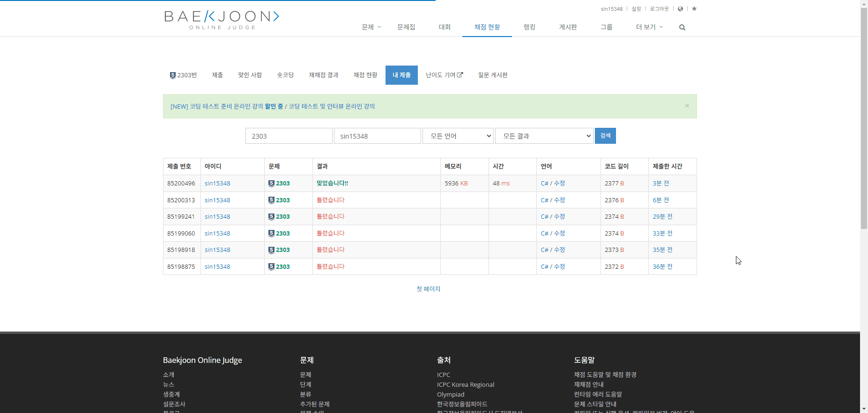Open ICPC Korea Regional footer link
This screenshot has height=413, width=868.
tap(466, 384)
